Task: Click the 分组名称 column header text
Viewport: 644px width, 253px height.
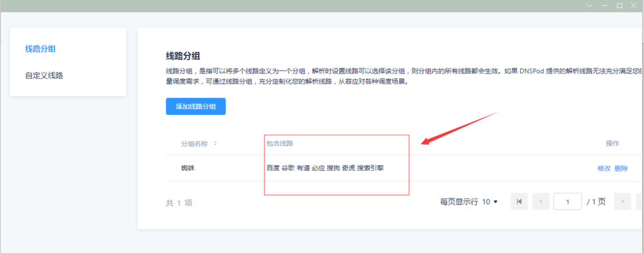Action: tap(194, 144)
